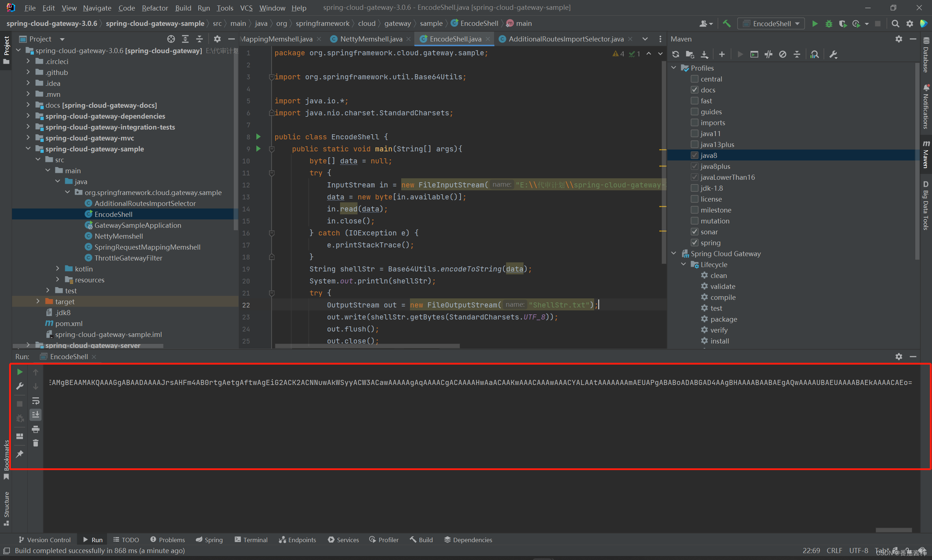Uncheck the docs Maven profile
Image resolution: width=932 pixels, height=560 pixels.
pyautogui.click(x=694, y=90)
